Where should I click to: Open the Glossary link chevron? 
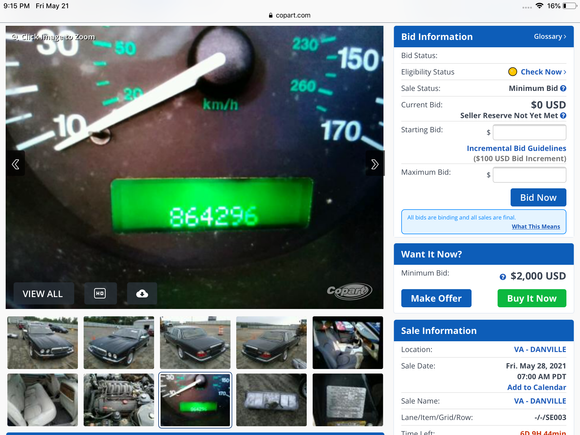point(564,37)
